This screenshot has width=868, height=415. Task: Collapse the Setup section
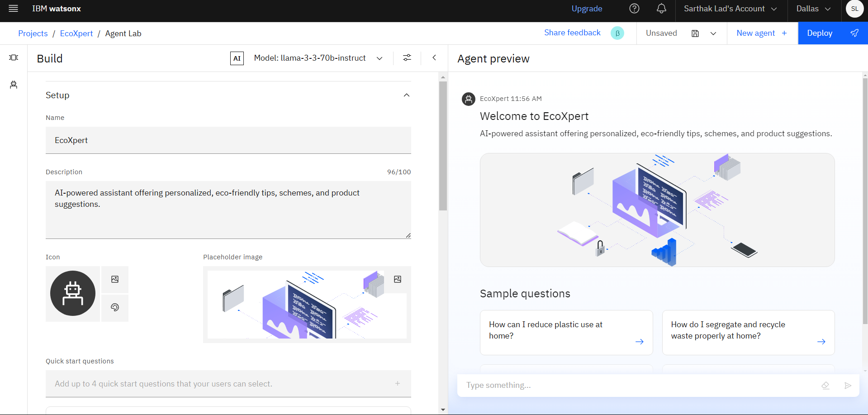click(x=407, y=95)
